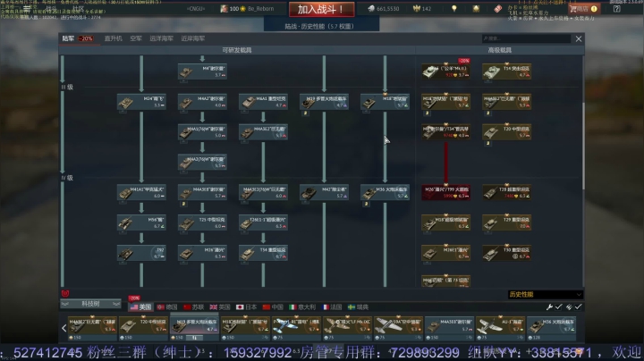
Task: Open the Helicopters (直升机) tab
Action: pyautogui.click(x=113, y=38)
